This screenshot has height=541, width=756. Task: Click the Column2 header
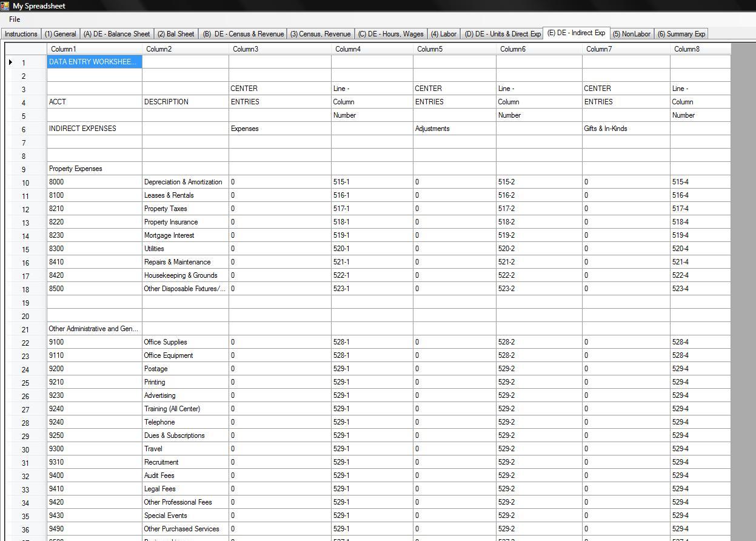186,49
